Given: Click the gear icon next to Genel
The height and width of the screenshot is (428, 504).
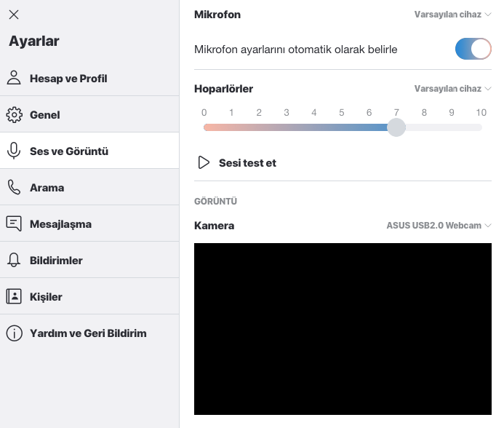Looking at the screenshot, I should (x=14, y=115).
